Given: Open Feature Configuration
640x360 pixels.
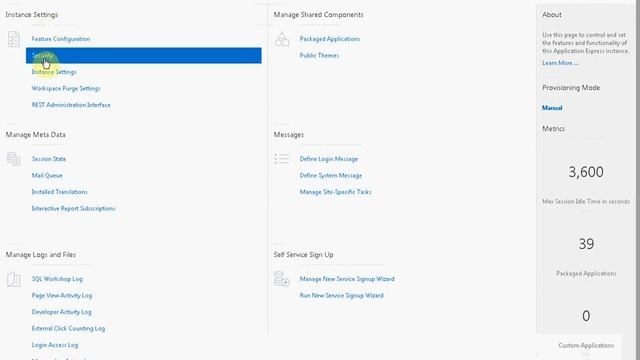Looking at the screenshot, I should coord(61,39).
